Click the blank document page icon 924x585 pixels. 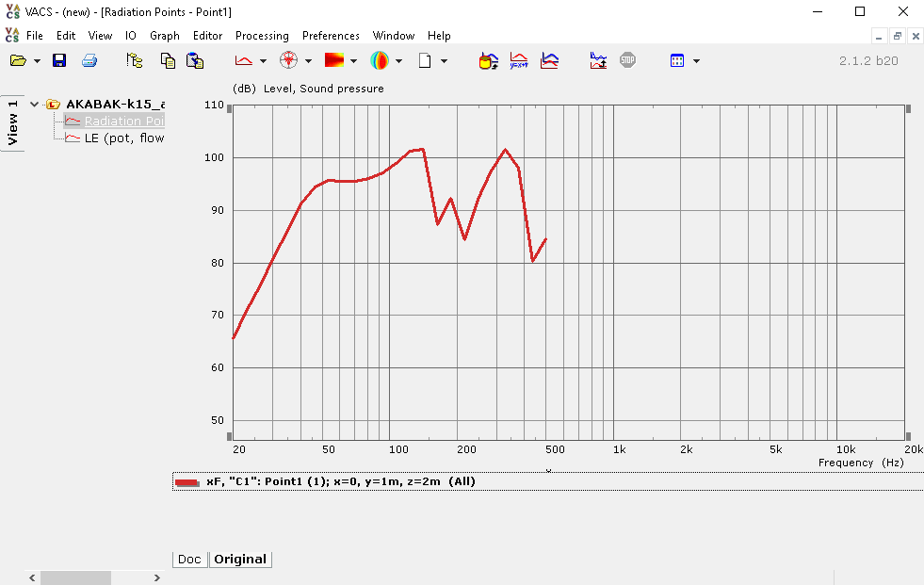click(x=425, y=60)
